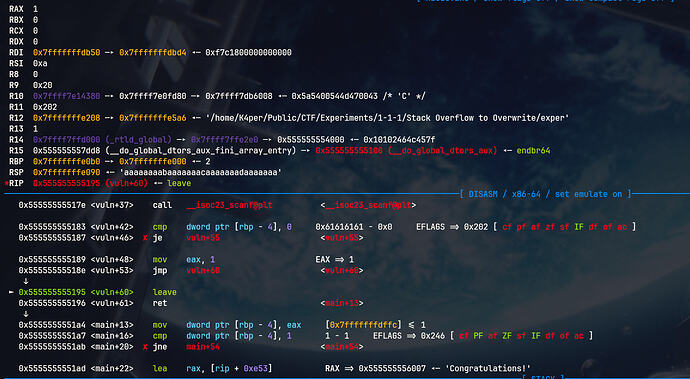Click the address 0x7fffffffe5a6 in R12 row
Image resolution: width=690 pixels, height=379 pixels.
[153, 118]
